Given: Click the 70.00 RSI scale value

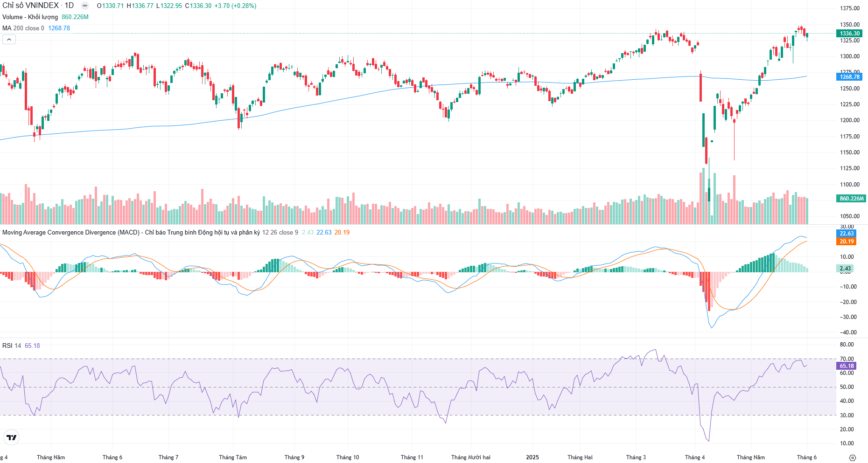Looking at the screenshot, I should coord(847,359).
